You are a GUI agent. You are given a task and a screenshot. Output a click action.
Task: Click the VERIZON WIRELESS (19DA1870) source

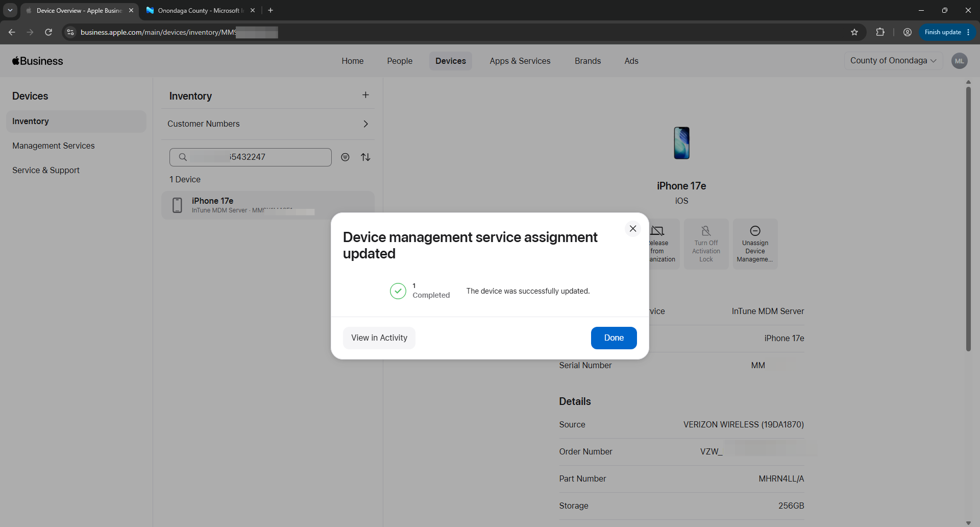[x=744, y=425]
